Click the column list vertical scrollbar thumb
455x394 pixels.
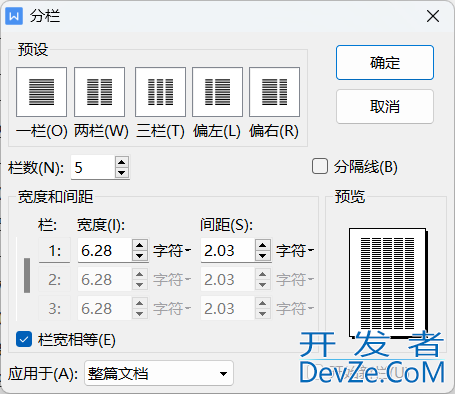pyautogui.click(x=27, y=275)
